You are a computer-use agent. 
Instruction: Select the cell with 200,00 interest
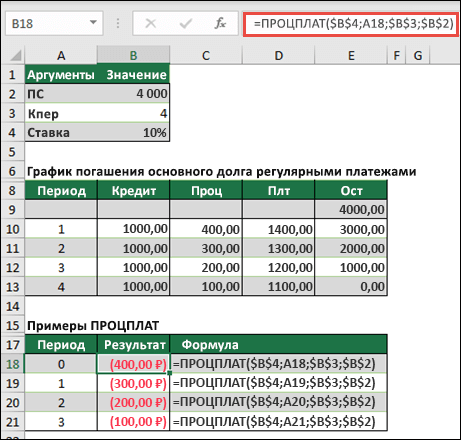[x=206, y=267]
